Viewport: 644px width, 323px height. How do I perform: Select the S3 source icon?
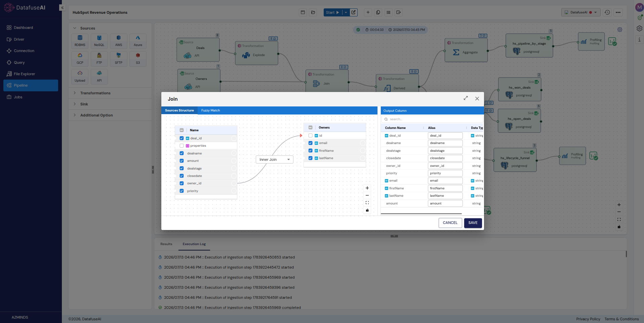pyautogui.click(x=138, y=58)
